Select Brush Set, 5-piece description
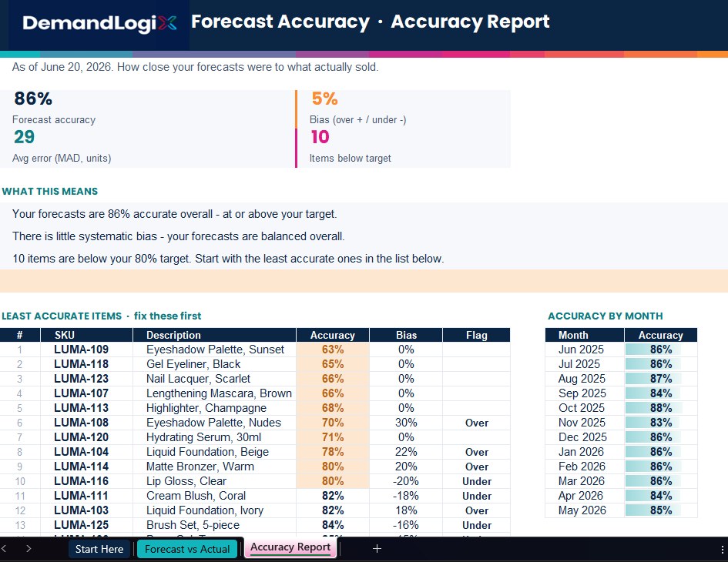Image resolution: width=728 pixels, height=562 pixels. click(214, 525)
